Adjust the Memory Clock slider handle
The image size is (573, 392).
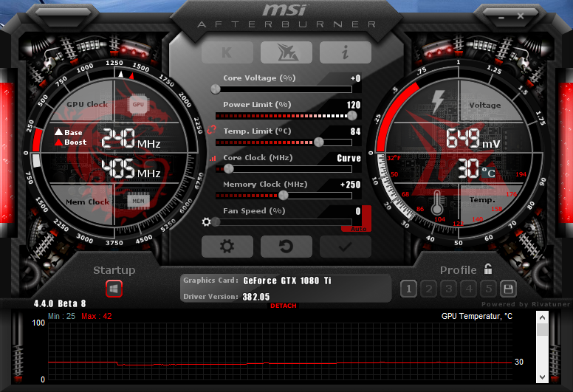[x=284, y=196]
